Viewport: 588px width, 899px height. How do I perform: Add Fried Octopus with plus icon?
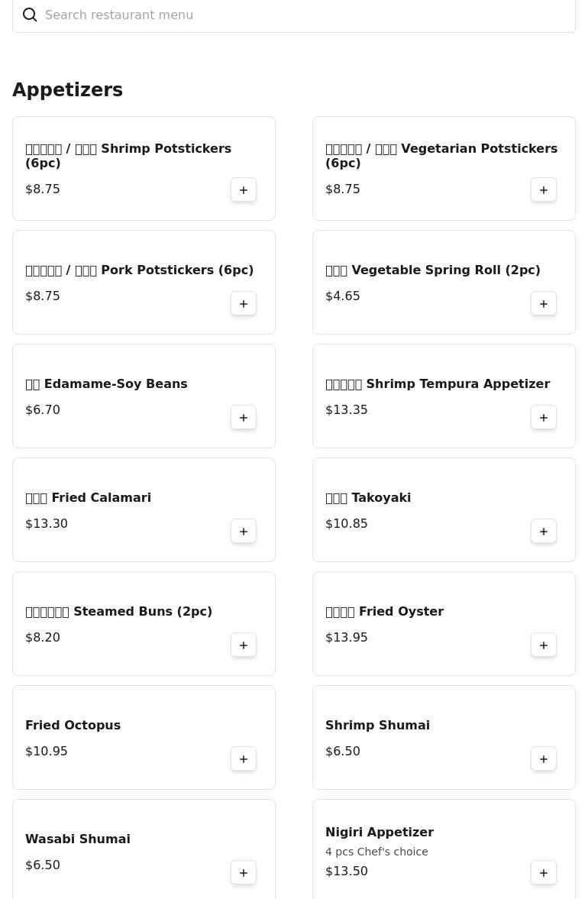coord(244,759)
